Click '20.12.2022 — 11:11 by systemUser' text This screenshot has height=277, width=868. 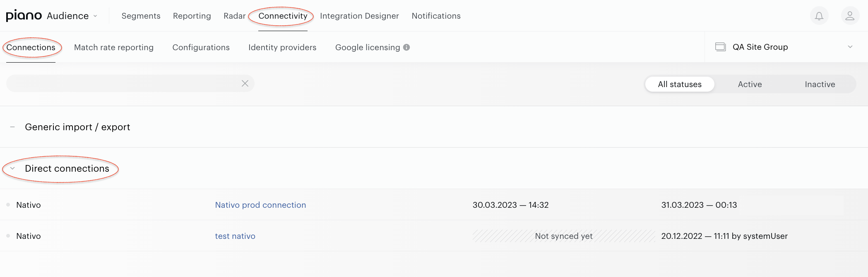tap(724, 236)
